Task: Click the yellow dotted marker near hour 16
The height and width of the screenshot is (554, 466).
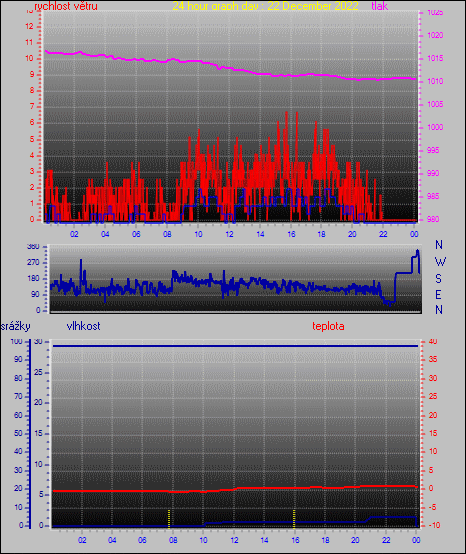Action: click(294, 518)
